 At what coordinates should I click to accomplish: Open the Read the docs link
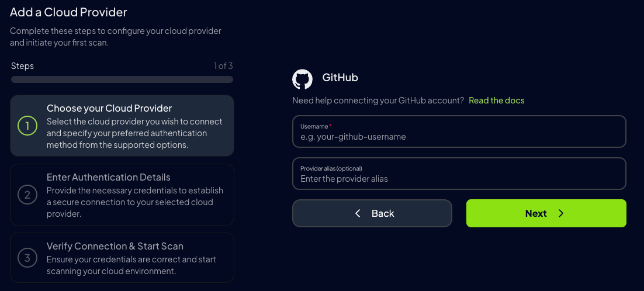tap(496, 101)
